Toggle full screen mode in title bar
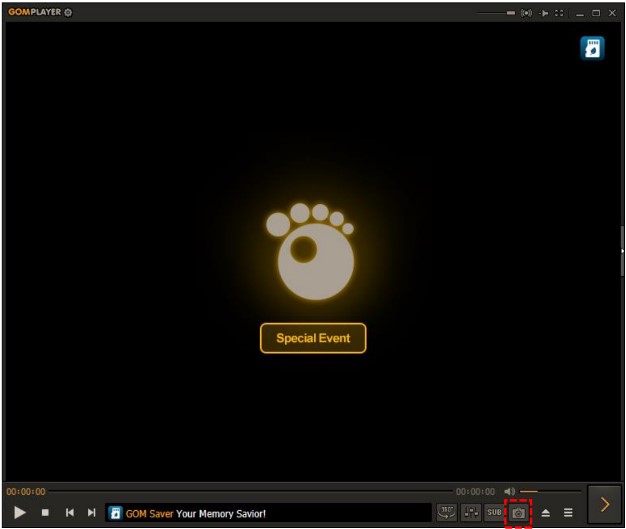The height and width of the screenshot is (529, 626). pos(559,13)
